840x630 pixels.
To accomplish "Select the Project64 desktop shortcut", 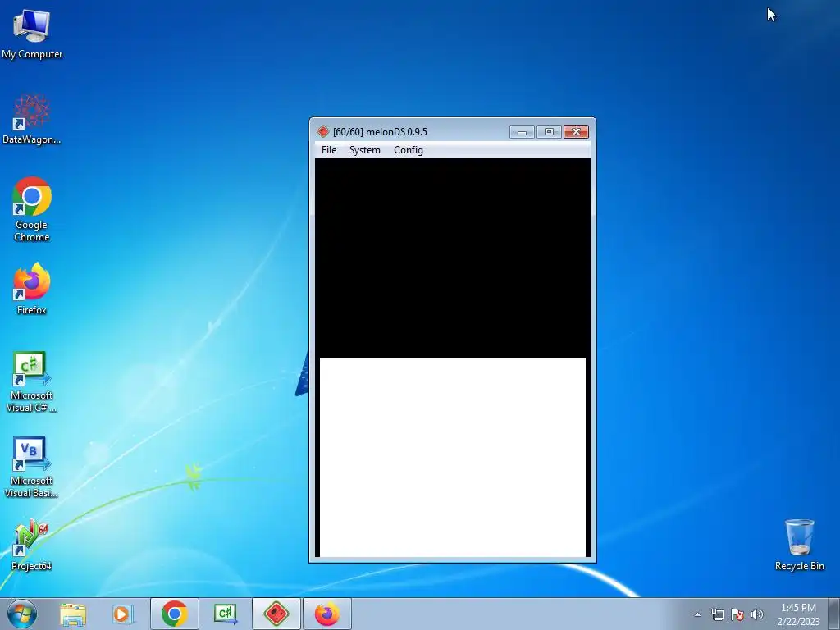I will coord(32,545).
